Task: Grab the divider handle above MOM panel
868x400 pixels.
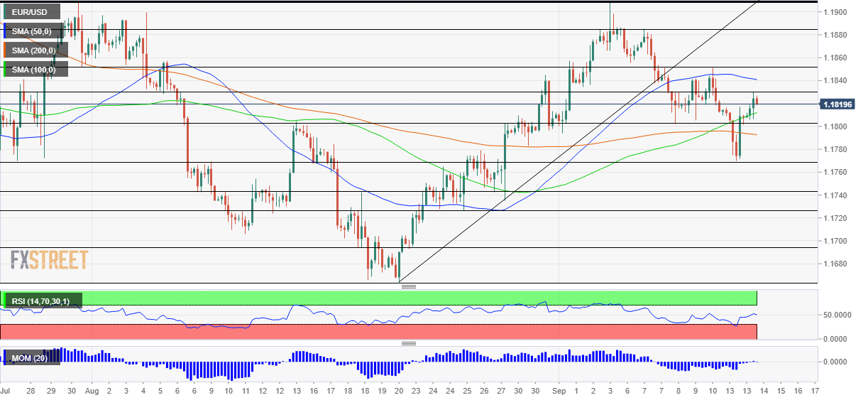Action: 408,343
